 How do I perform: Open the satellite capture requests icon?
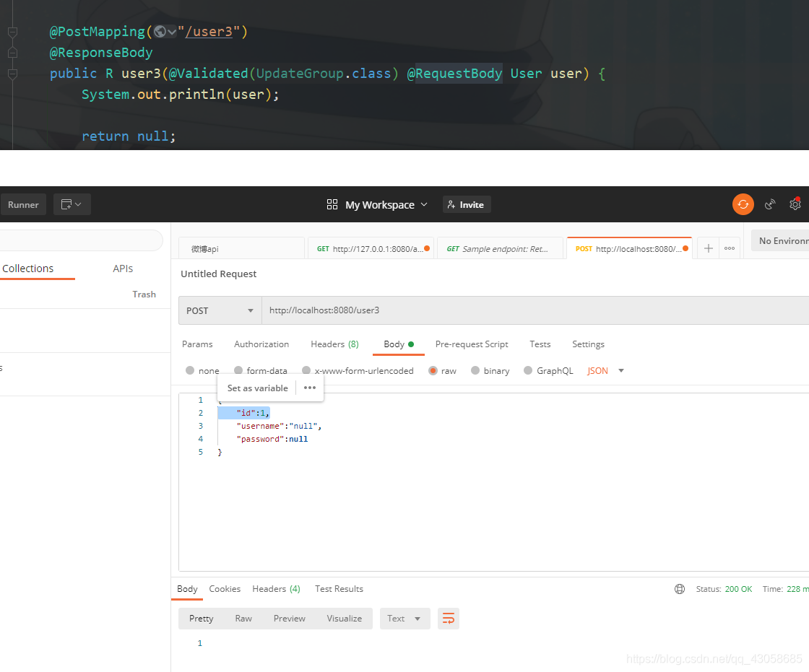pos(771,204)
